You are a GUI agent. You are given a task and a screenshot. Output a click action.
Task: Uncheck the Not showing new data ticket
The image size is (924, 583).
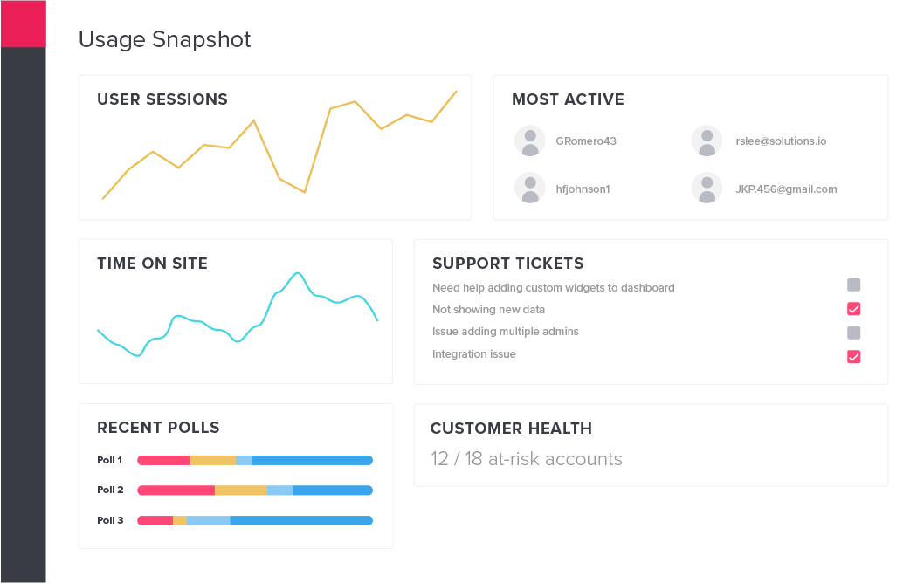853,309
